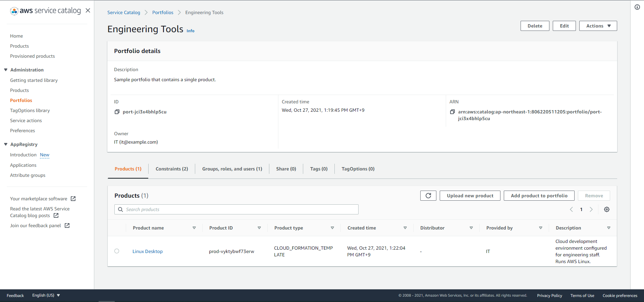
Task: Sort by Product ID column arrow
Action: point(259,228)
